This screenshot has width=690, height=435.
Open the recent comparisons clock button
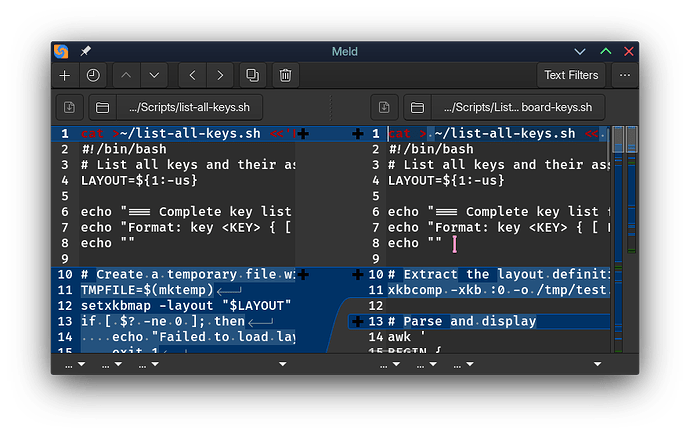pyautogui.click(x=93, y=75)
